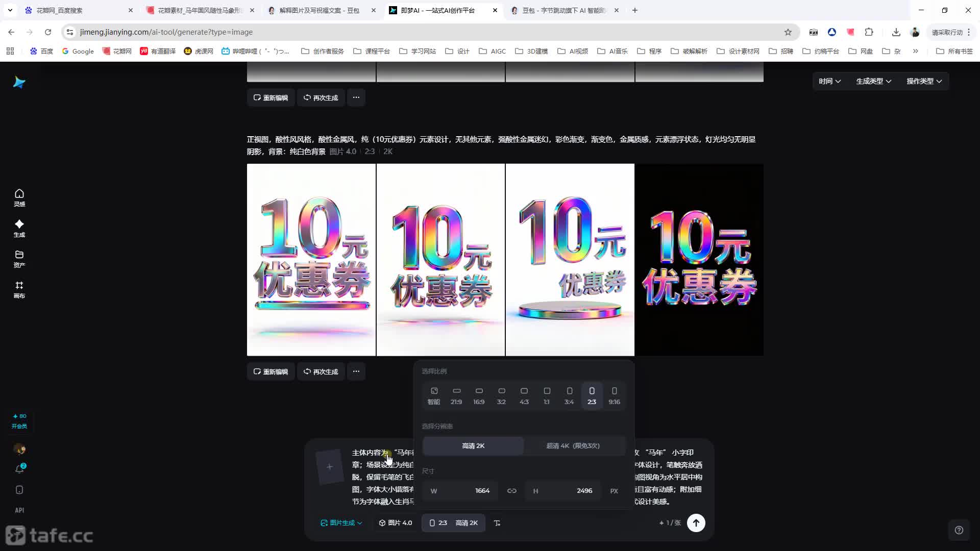Screen dimensions: 980x551
Task: Open more options under the coupon images
Action: [x=356, y=371]
